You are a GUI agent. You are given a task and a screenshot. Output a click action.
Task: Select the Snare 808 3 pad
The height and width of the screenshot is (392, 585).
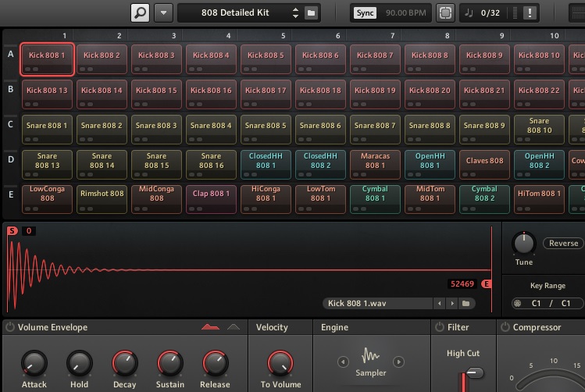pyautogui.click(x=156, y=130)
